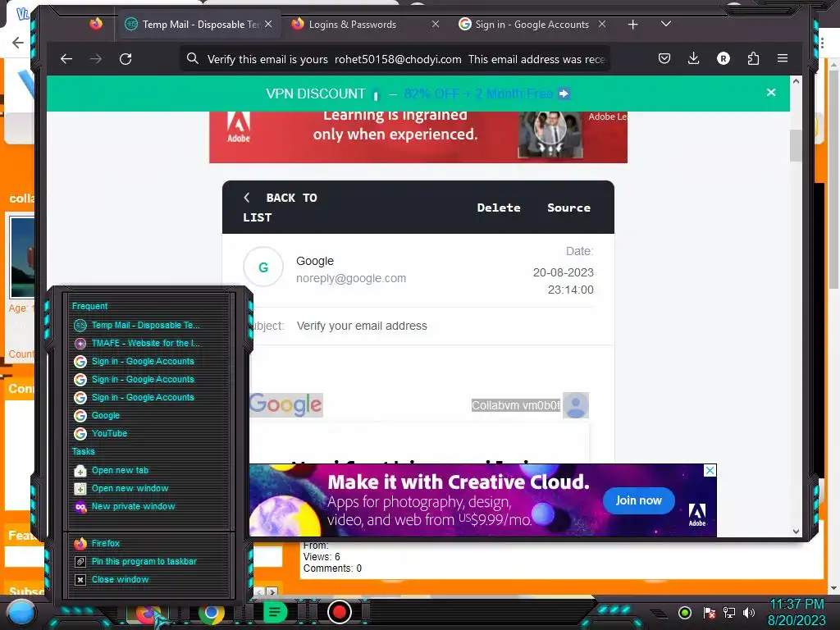This screenshot has height=630, width=840.
Task: Reload the Temp Mail page
Action: point(126,59)
